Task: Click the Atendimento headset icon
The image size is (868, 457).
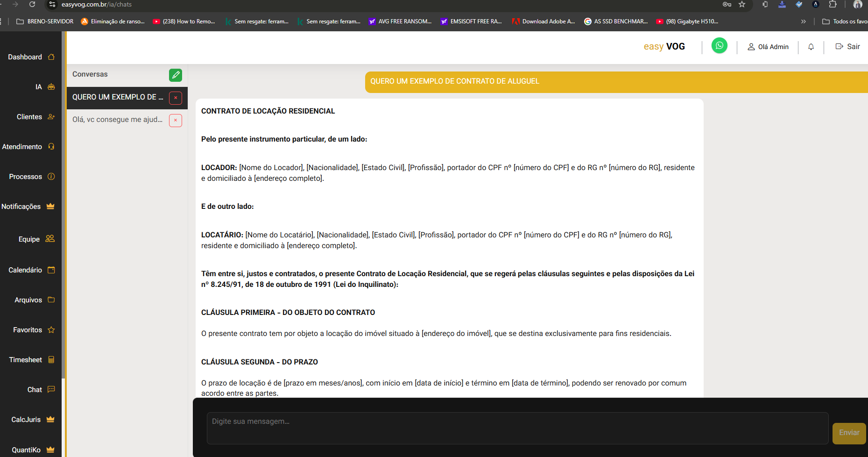Action: [51, 147]
